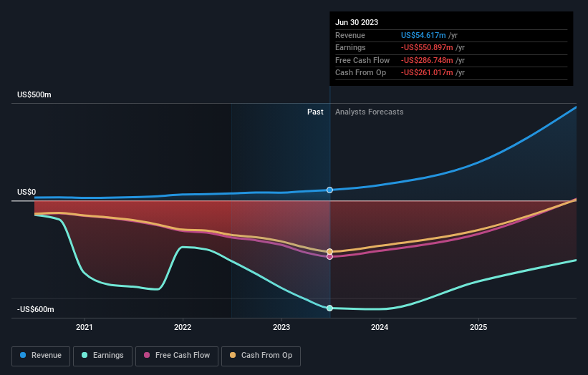Click the -US$261.017m cash from op value
588x375 pixels.
point(427,73)
